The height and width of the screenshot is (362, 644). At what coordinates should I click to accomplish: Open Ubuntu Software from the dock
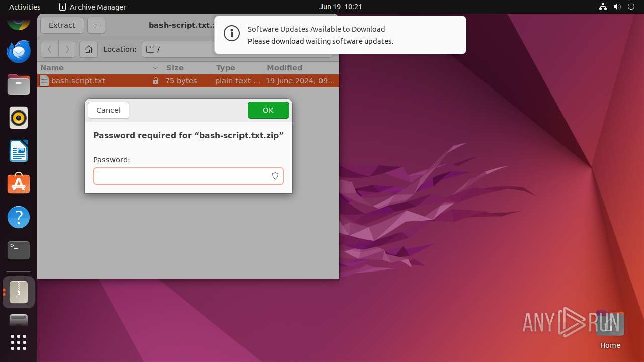click(x=19, y=184)
